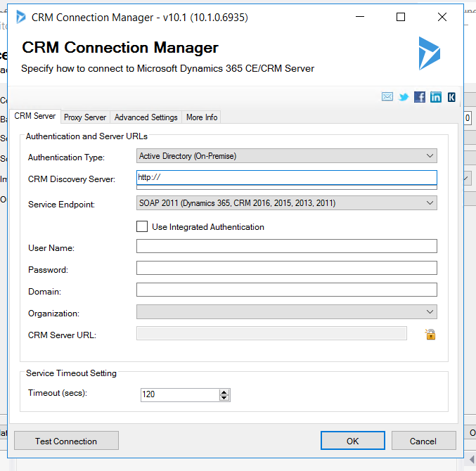Open the Organization dropdown
476x471 pixels.
287,311
